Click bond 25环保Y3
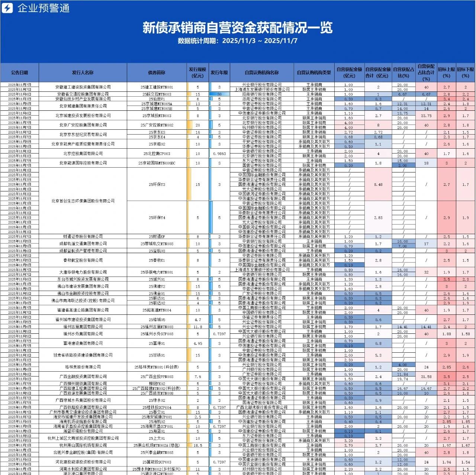The width and height of the screenshot is (476, 475). click(157, 184)
